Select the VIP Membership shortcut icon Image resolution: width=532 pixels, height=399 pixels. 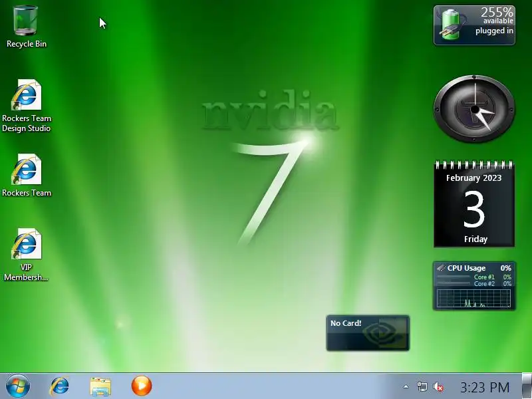[x=26, y=255]
